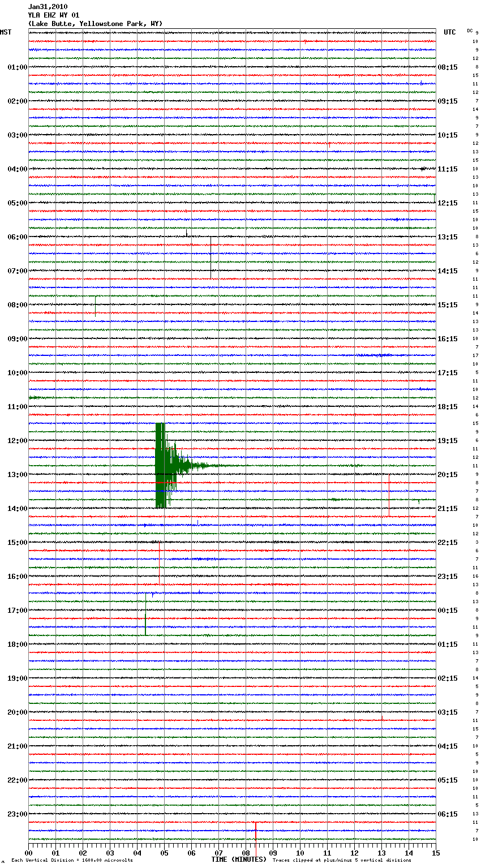
Task: Select the 23:00 MST row label
Action: [18, 814]
